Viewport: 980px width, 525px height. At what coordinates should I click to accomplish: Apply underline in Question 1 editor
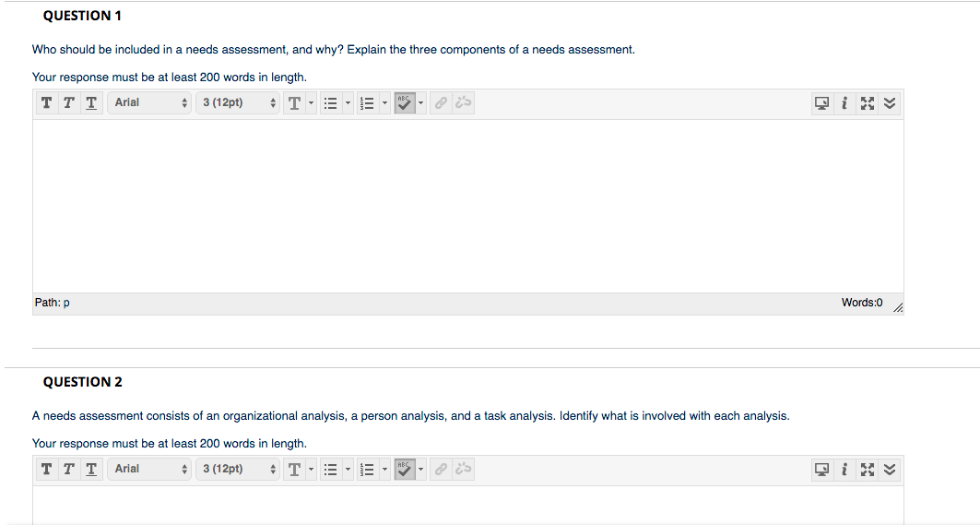pyautogui.click(x=91, y=102)
